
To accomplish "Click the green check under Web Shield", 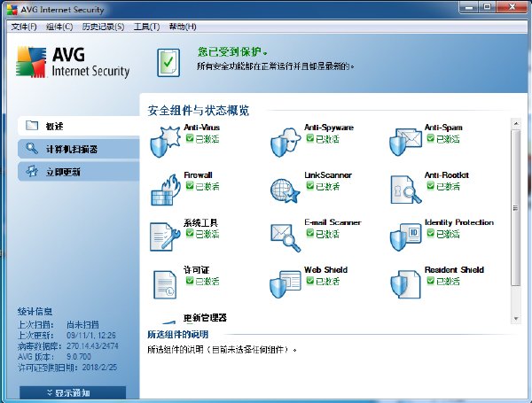I will click(x=309, y=280).
